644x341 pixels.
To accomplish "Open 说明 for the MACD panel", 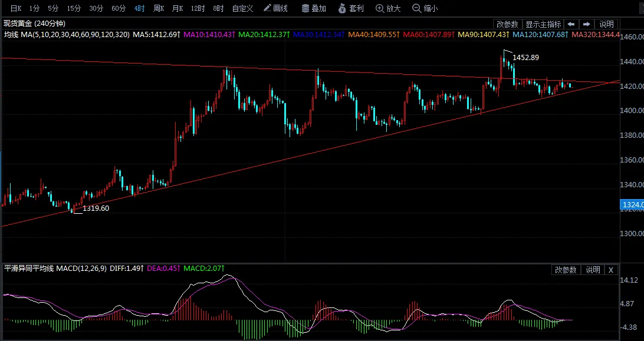I will [593, 270].
